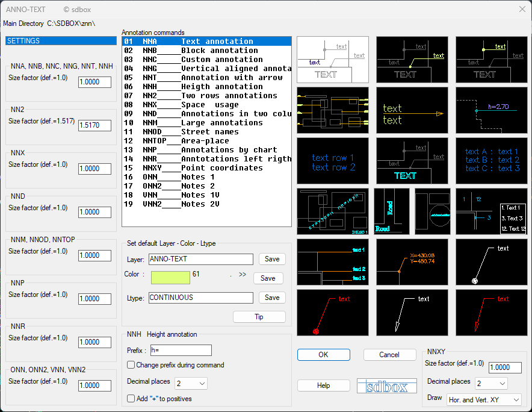Focus the NNXY size factor field
The width and height of the screenshot is (532, 412).
[505, 367]
